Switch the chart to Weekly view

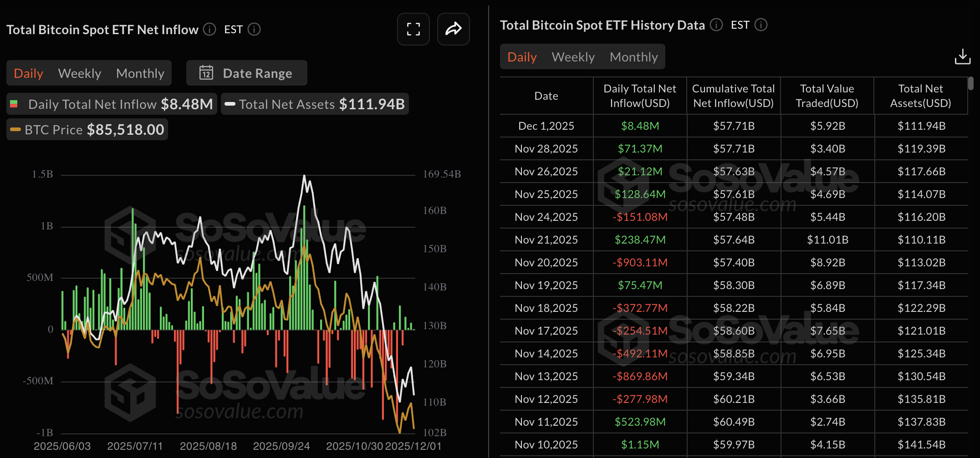[x=79, y=73]
